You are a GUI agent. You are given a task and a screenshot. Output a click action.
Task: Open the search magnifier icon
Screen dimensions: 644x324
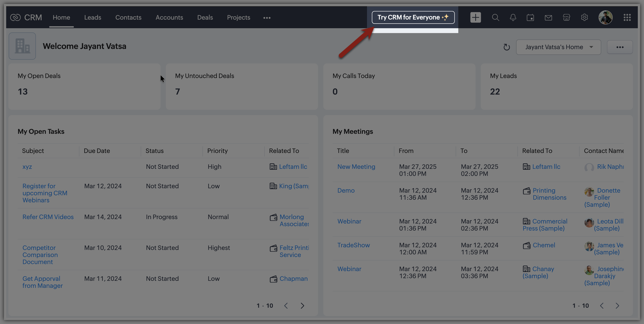click(495, 17)
